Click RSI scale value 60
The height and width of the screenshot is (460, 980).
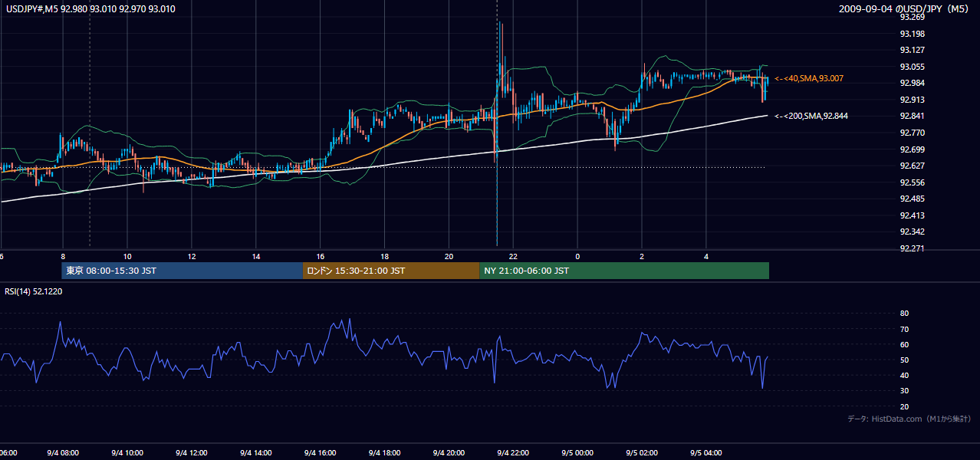click(904, 344)
